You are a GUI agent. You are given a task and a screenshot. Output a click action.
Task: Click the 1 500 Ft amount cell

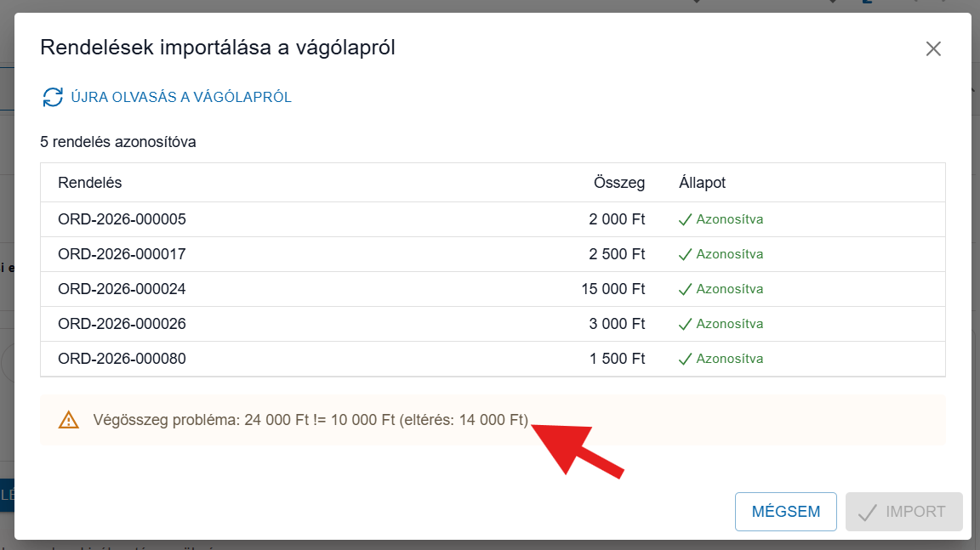[617, 359]
